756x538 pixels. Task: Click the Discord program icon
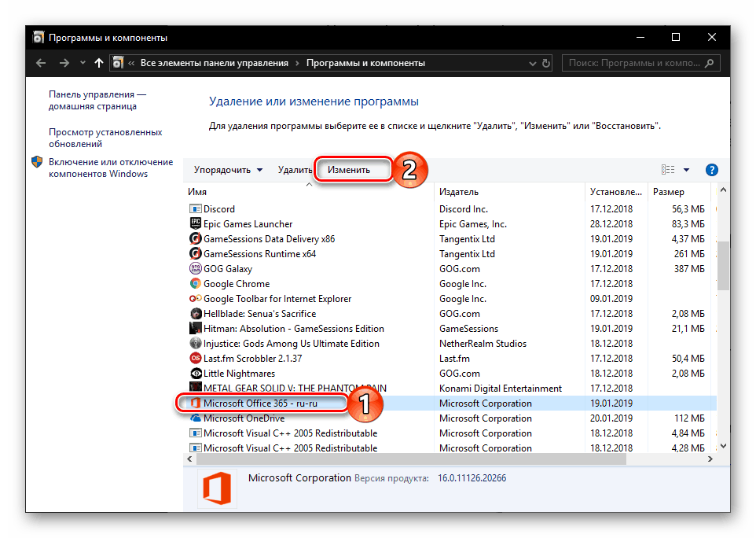click(x=195, y=209)
